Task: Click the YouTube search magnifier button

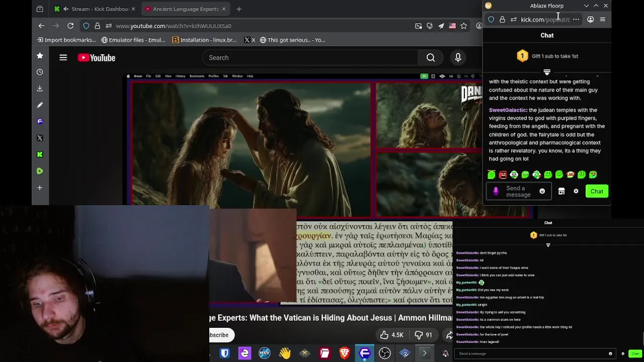Action: tap(431, 58)
